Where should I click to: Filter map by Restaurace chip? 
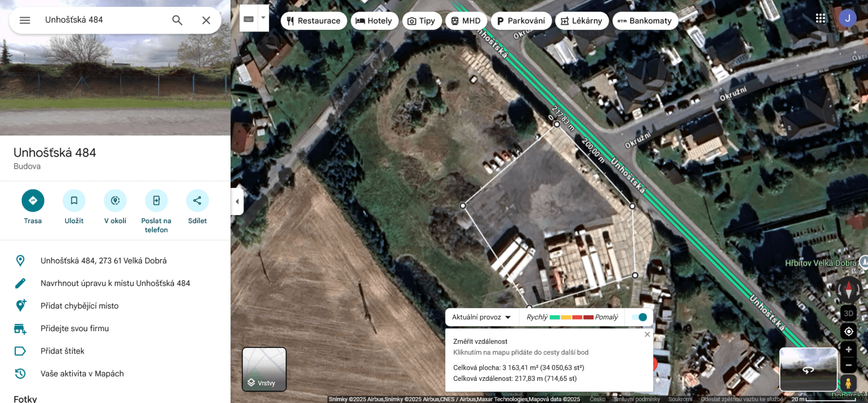(x=314, y=21)
